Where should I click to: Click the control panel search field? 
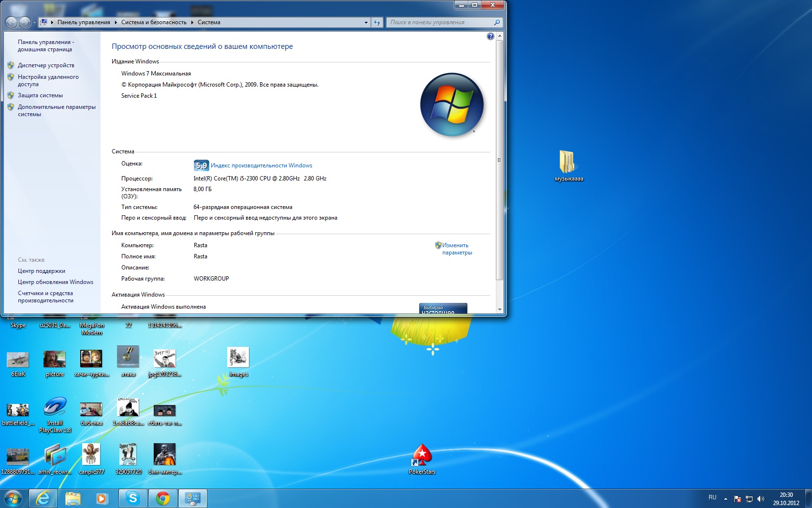click(440, 22)
